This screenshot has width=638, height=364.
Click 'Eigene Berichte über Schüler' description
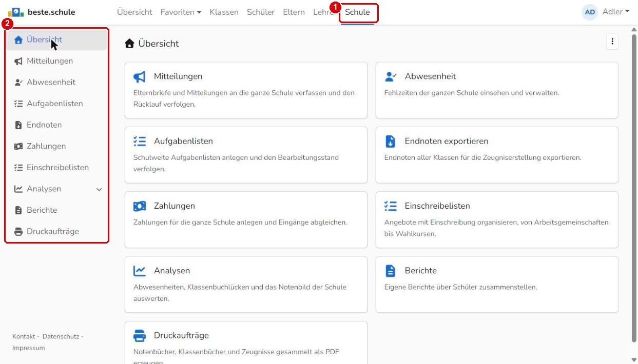click(460, 287)
